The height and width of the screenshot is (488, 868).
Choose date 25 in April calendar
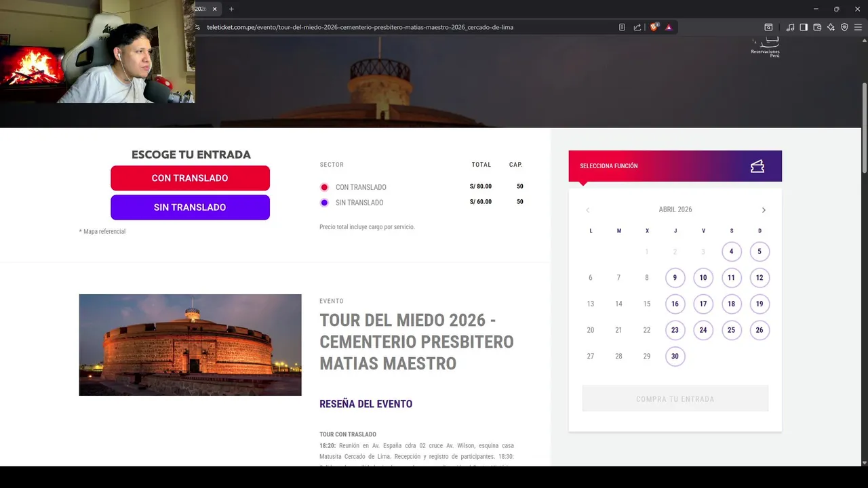pos(731,331)
